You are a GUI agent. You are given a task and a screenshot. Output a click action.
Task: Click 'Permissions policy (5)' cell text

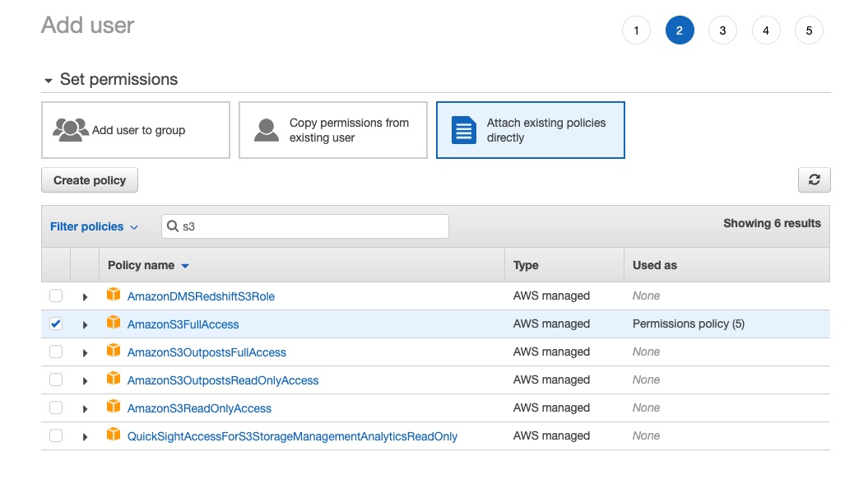coord(689,324)
